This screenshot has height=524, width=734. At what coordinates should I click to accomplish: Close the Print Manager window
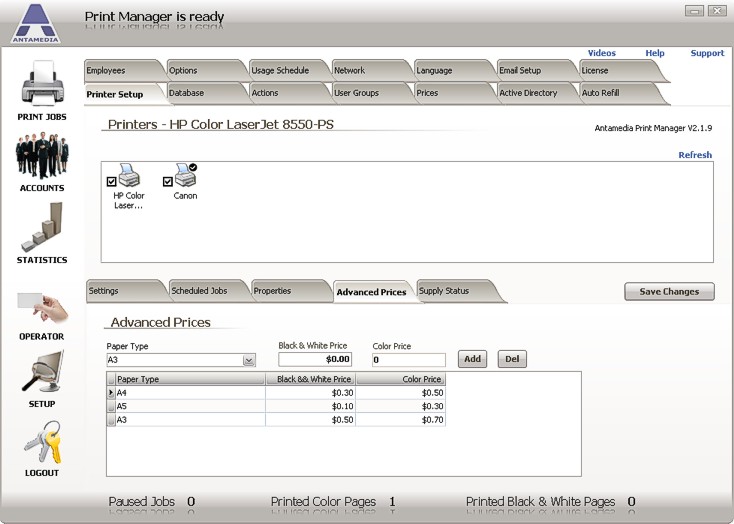pos(717,10)
